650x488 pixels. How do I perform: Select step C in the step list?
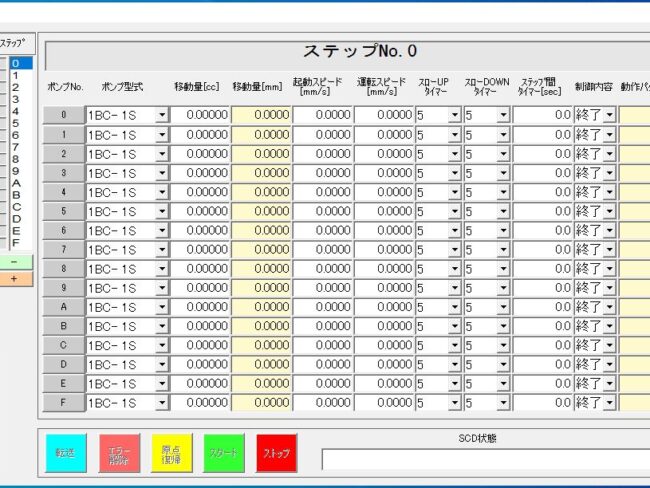(21, 207)
